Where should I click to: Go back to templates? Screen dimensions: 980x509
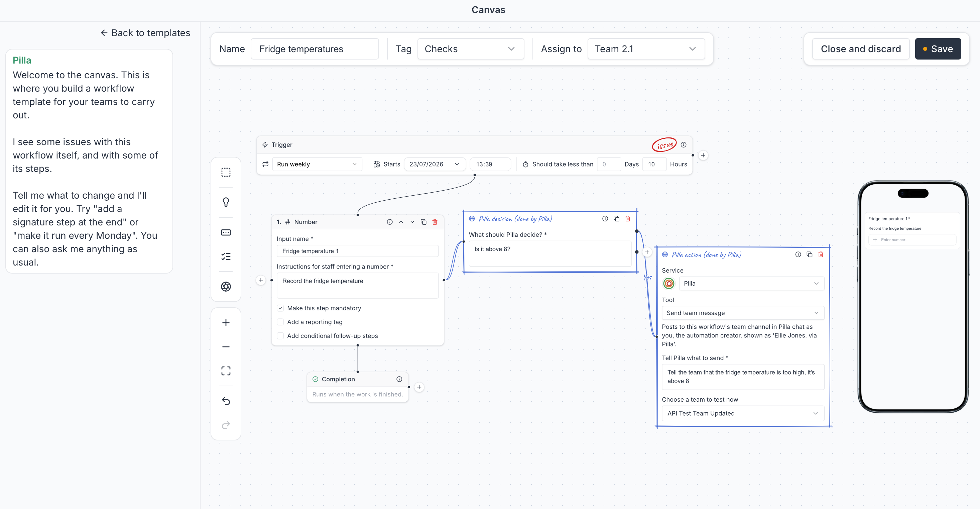click(145, 33)
